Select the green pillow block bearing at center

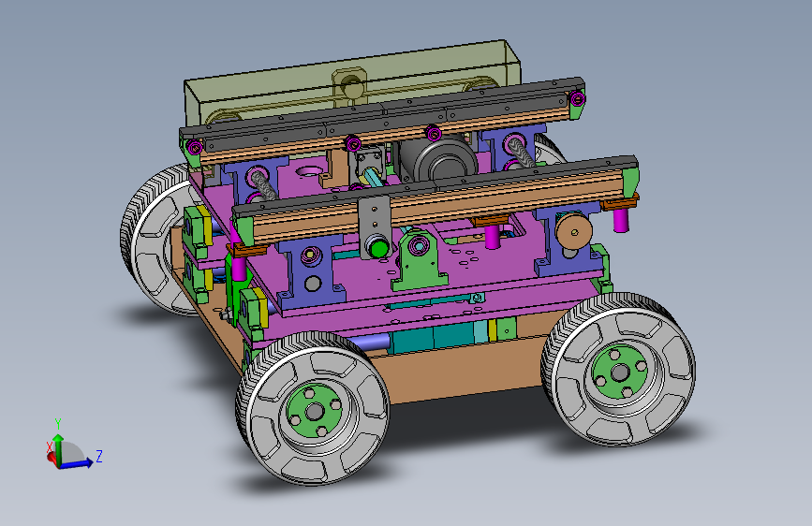418,260
